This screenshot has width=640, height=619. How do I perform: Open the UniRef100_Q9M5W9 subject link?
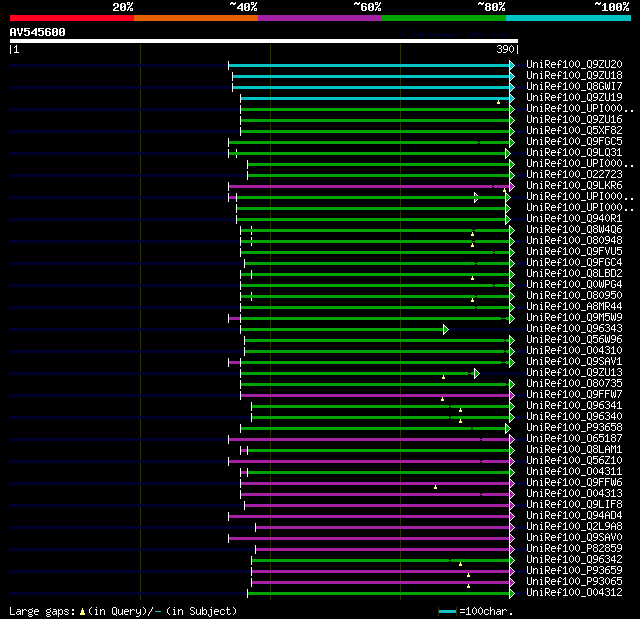coord(574,317)
